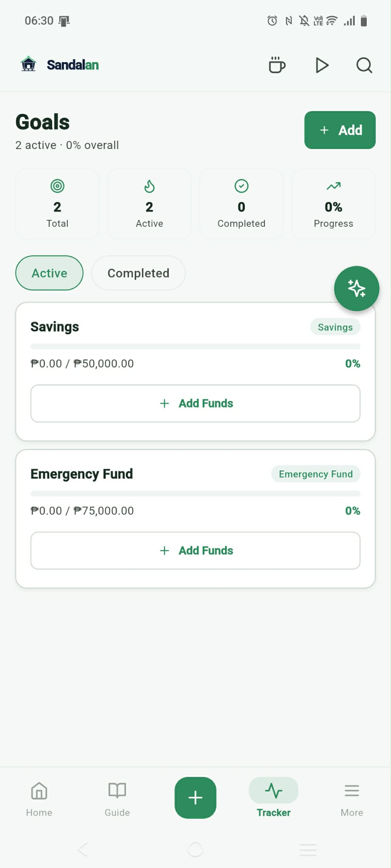The height and width of the screenshot is (868, 391).
Task: Open the Emergency Fund goal title
Action: pyautogui.click(x=82, y=474)
